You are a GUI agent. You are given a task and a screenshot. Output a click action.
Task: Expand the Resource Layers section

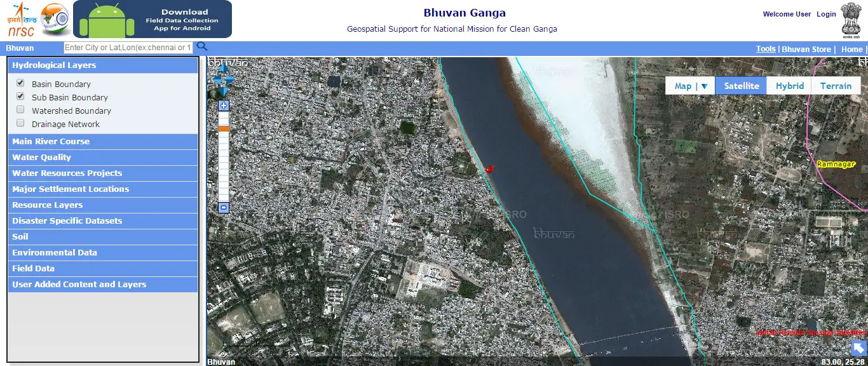103,205
